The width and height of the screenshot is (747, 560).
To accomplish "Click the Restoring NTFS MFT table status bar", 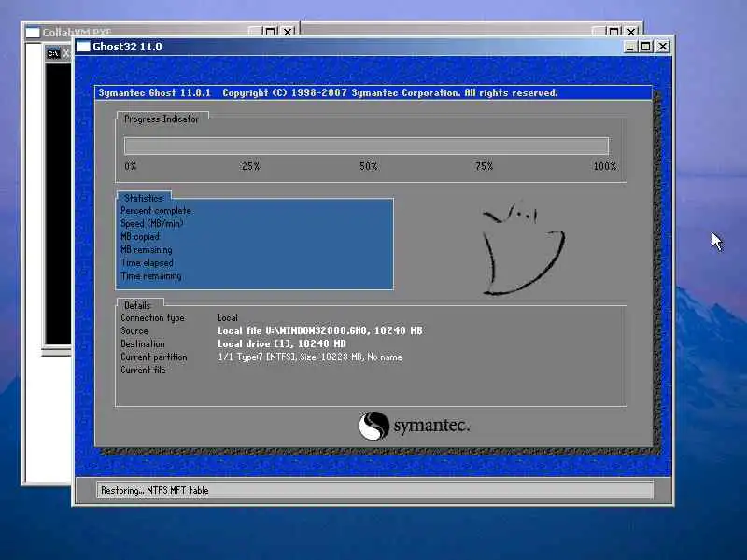I will coord(374,490).
